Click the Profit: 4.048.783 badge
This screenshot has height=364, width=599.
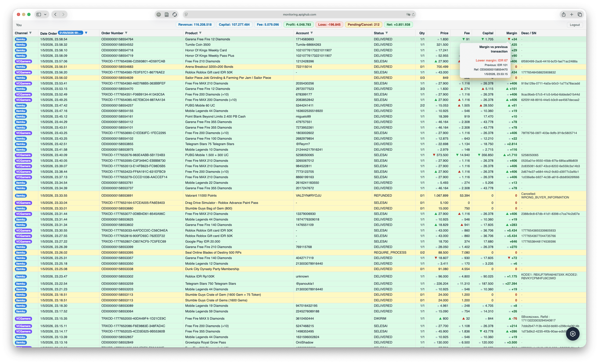(299, 25)
